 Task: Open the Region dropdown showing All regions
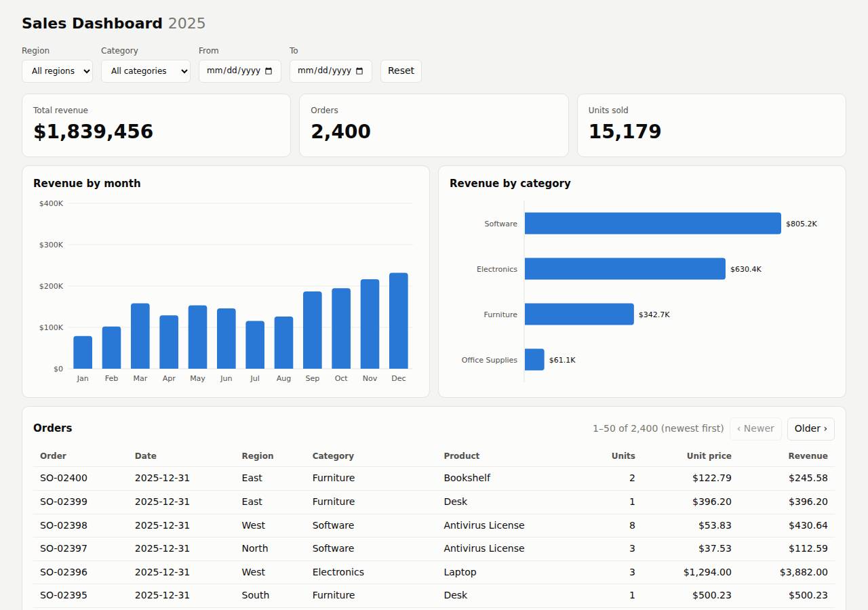pos(57,71)
